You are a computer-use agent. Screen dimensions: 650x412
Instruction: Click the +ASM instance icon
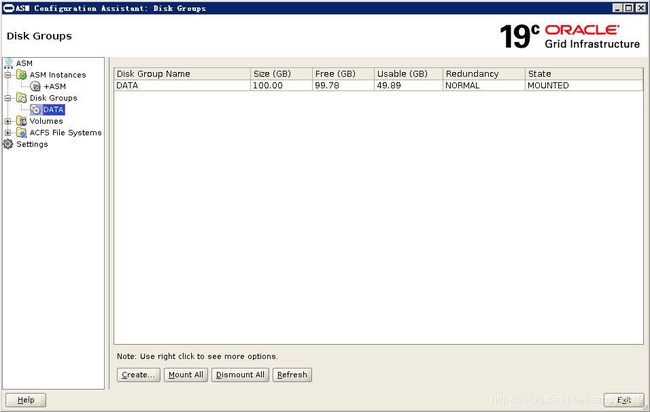(x=36, y=86)
